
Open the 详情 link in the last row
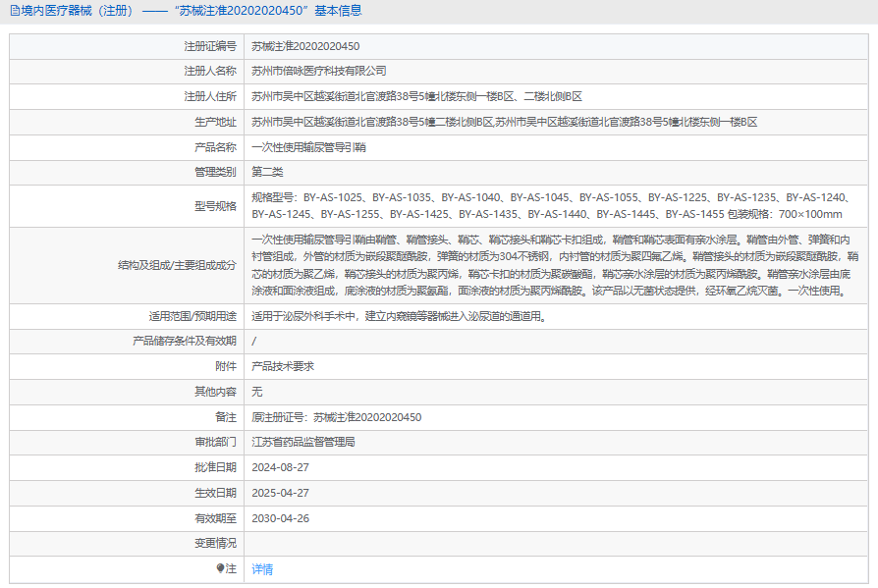pyautogui.click(x=262, y=569)
